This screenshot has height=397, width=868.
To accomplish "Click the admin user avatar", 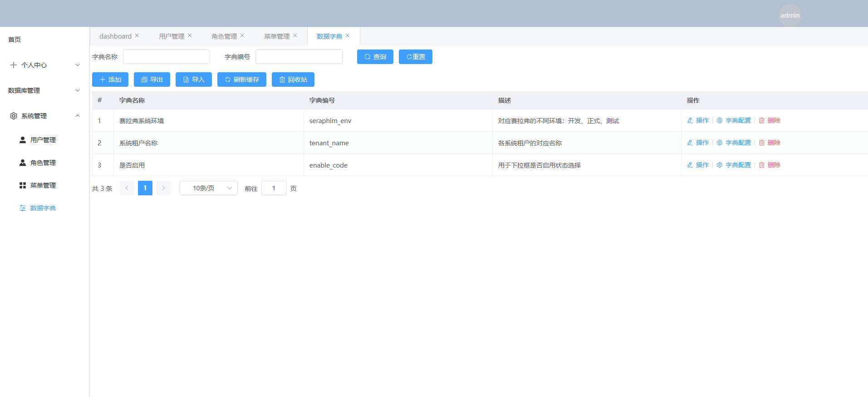I will coord(790,15).
